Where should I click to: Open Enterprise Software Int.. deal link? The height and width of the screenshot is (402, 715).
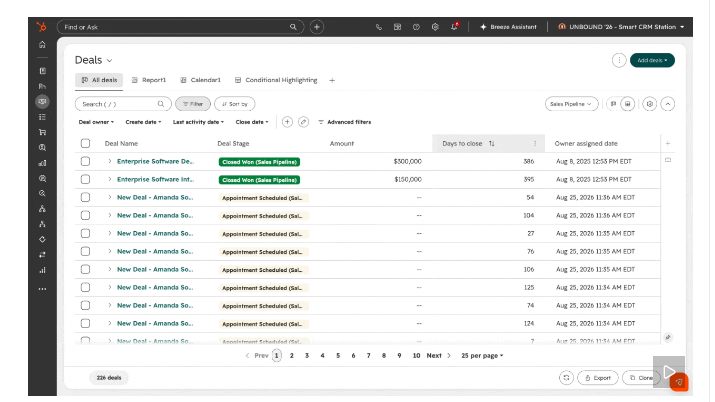(x=155, y=180)
